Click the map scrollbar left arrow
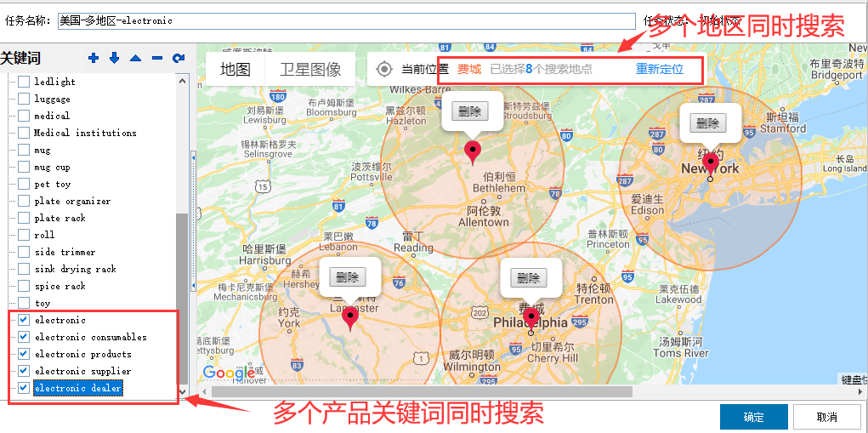Screen dimensions: 868x433 (x=204, y=391)
